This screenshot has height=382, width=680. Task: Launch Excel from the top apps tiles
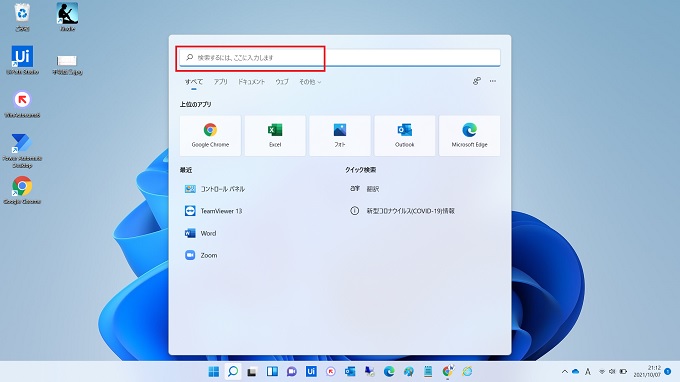pyautogui.click(x=275, y=136)
